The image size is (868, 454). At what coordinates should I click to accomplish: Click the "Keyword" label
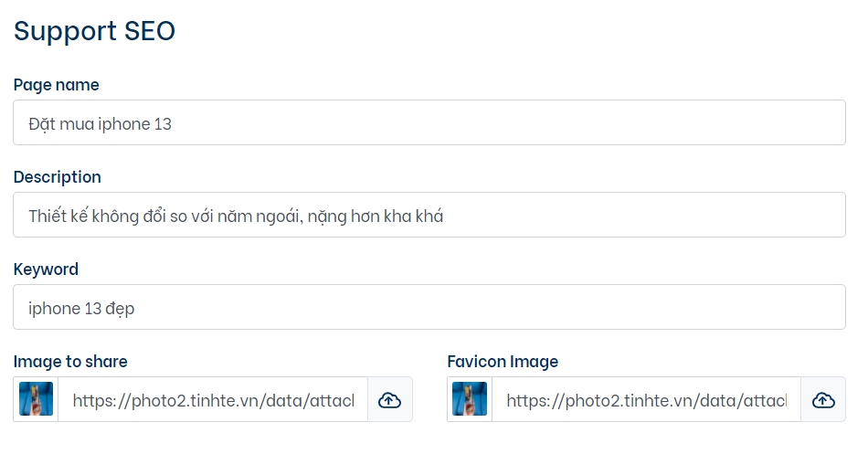coord(47,269)
